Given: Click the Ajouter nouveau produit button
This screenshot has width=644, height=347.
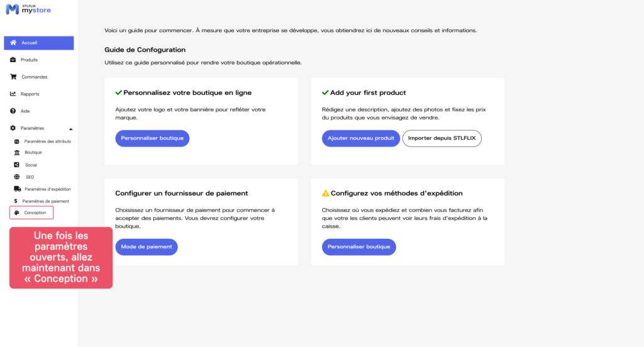Looking at the screenshot, I should [x=361, y=138].
